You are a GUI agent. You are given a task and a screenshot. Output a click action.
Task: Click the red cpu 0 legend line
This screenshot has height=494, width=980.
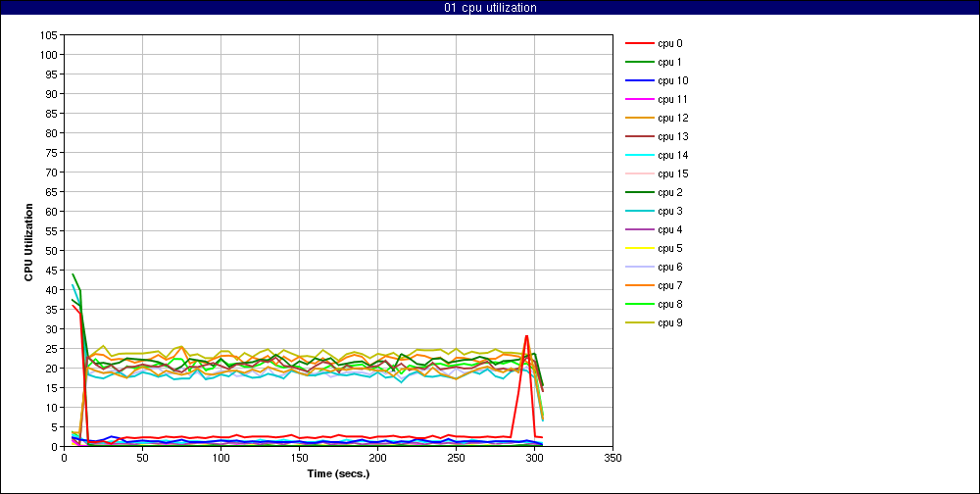[x=639, y=44]
